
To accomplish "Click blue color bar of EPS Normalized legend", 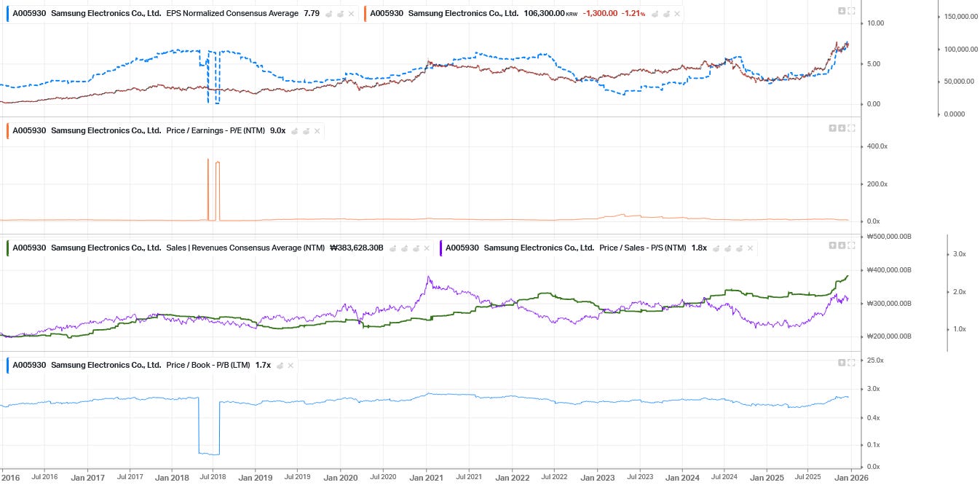I will pos(7,14).
